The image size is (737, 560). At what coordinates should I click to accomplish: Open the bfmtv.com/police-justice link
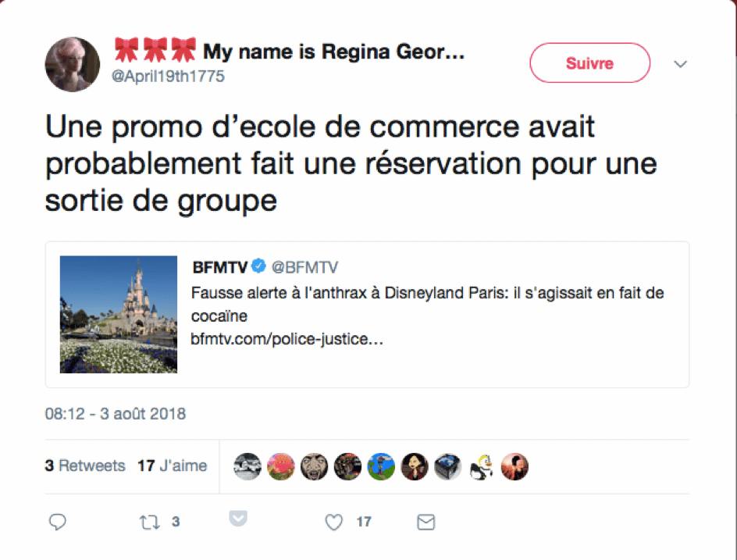[287, 339]
